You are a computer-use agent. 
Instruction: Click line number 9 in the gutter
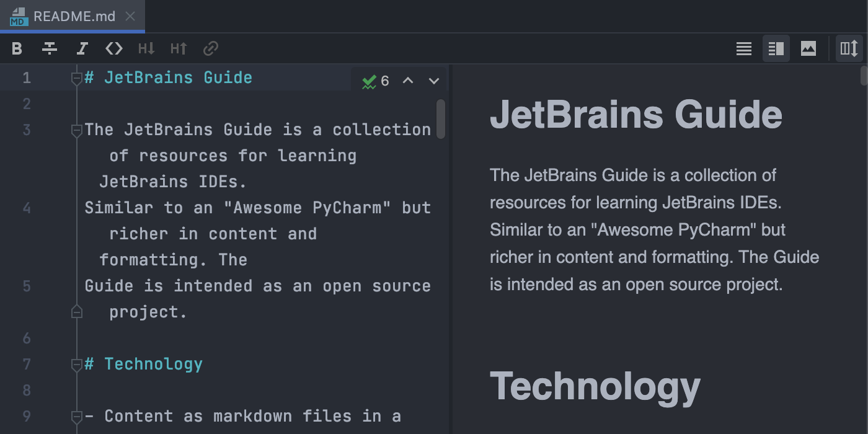point(26,416)
